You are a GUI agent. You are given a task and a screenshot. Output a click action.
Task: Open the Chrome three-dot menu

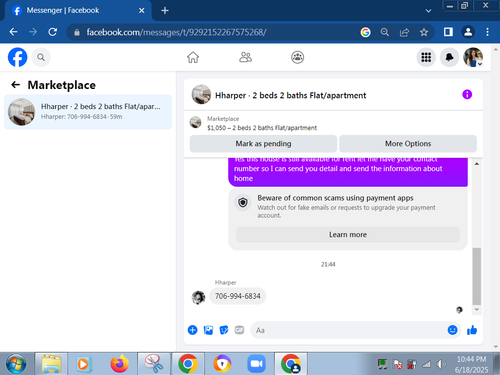click(487, 32)
